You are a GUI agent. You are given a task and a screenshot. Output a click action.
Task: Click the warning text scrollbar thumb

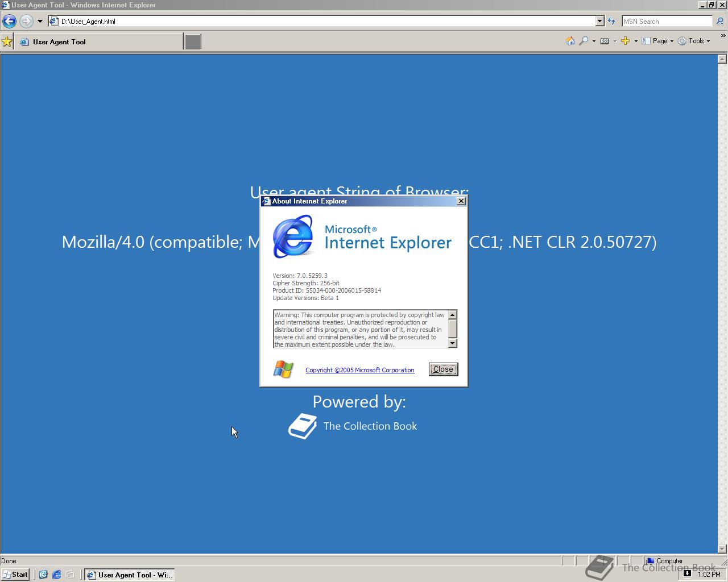453,329
